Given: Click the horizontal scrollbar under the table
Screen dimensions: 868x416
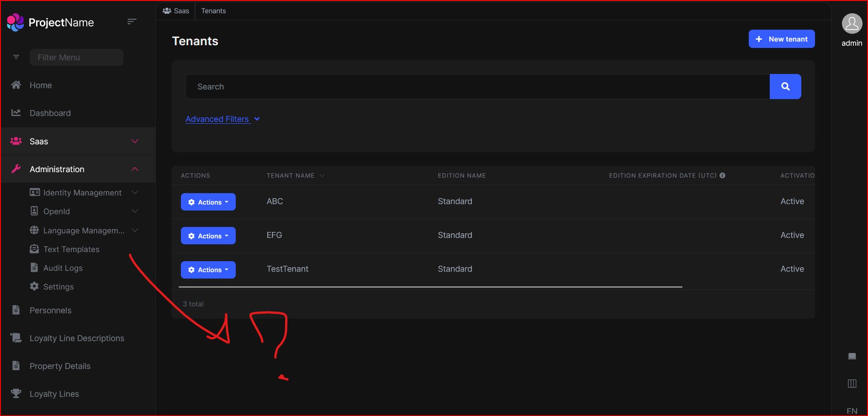Looking at the screenshot, I should coord(430,287).
